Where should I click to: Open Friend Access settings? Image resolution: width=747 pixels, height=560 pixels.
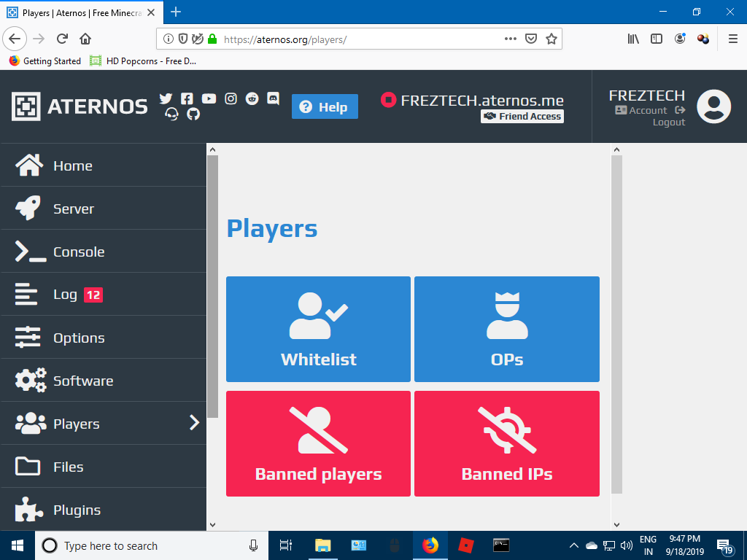[522, 116]
